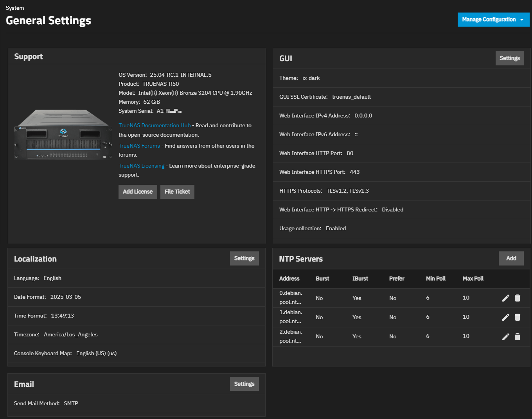Viewport: 532px width, 419px height.
Task: Click the System breadcrumb label
Action: 15,8
